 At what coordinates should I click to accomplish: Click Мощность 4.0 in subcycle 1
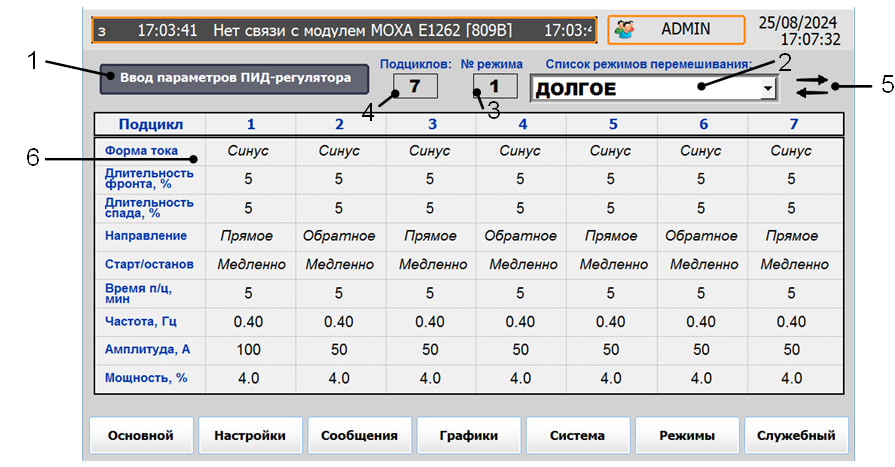pyautogui.click(x=248, y=379)
